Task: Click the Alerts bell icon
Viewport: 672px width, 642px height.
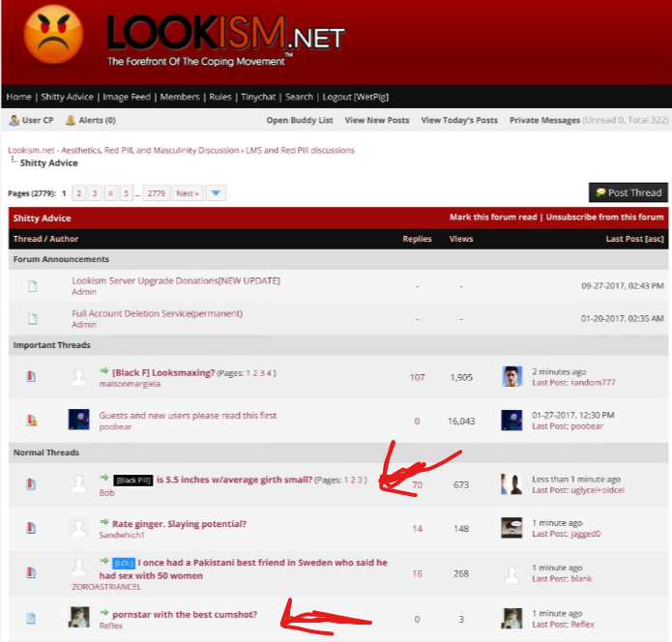Action: pyautogui.click(x=71, y=121)
